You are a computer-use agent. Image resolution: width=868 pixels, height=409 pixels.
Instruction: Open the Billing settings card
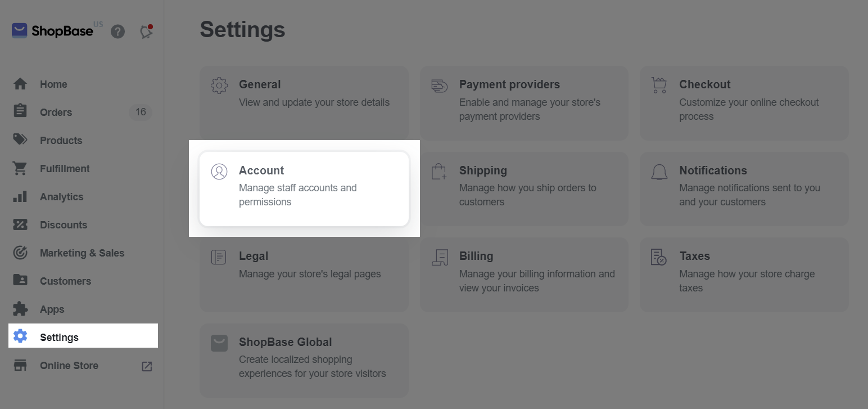coord(523,274)
